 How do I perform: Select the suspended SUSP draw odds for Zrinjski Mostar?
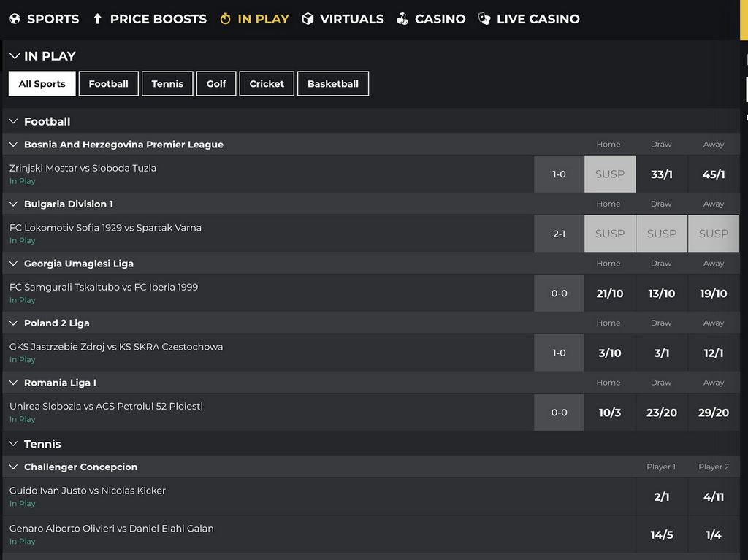(x=609, y=174)
